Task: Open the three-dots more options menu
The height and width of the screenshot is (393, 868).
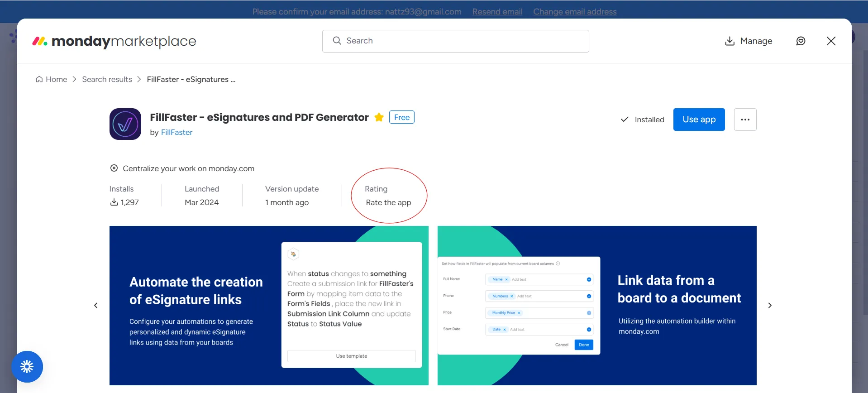Action: click(745, 120)
